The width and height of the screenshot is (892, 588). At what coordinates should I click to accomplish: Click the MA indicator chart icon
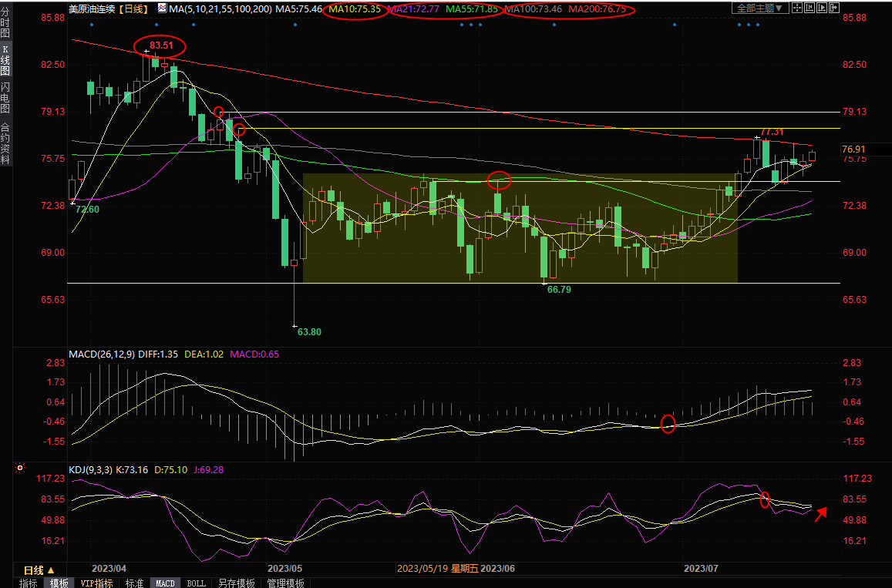coord(161,8)
